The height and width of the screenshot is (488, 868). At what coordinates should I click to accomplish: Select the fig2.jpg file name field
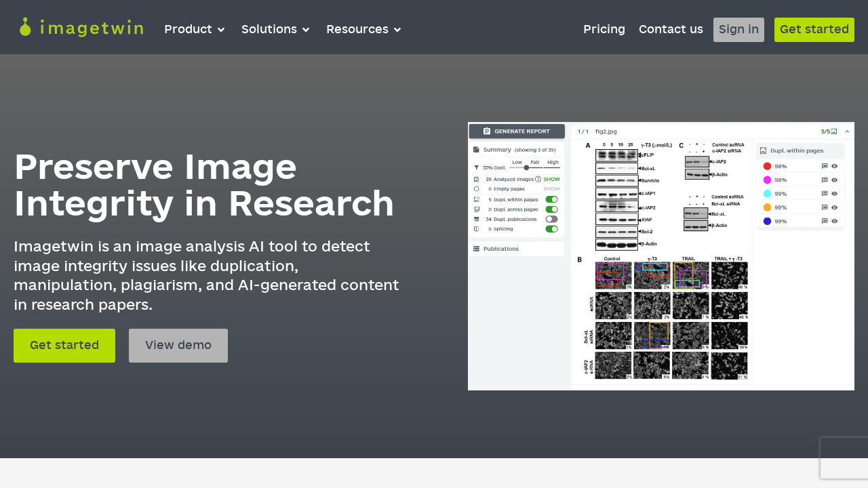[x=606, y=131]
